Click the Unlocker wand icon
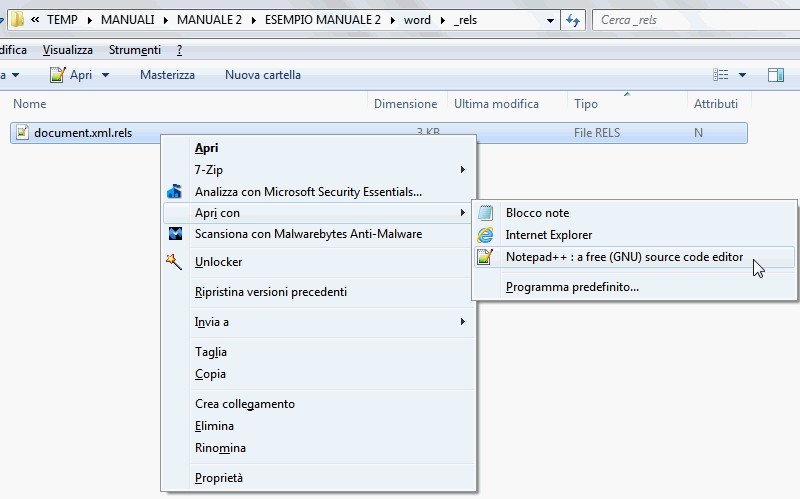Screen dimensions: 800x499 (x=175, y=262)
